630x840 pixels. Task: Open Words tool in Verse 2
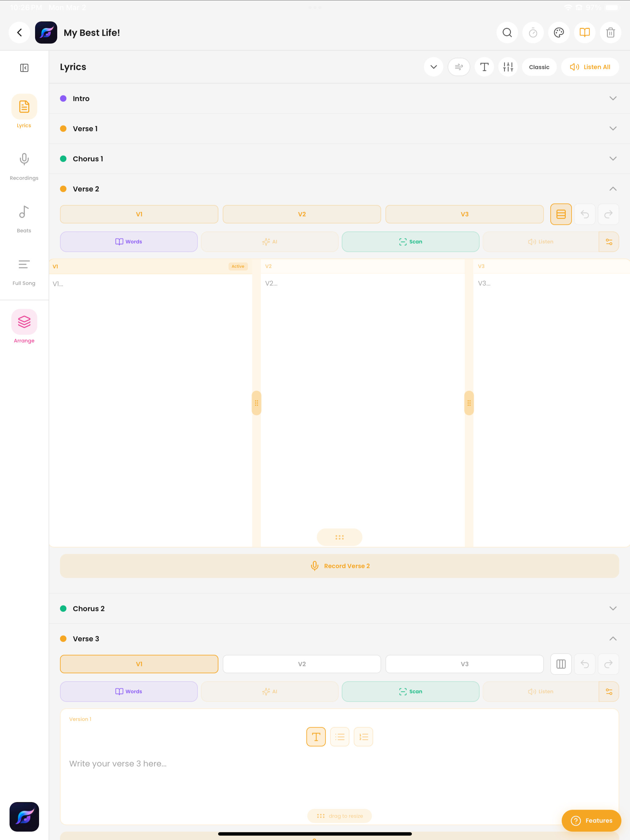(x=129, y=242)
